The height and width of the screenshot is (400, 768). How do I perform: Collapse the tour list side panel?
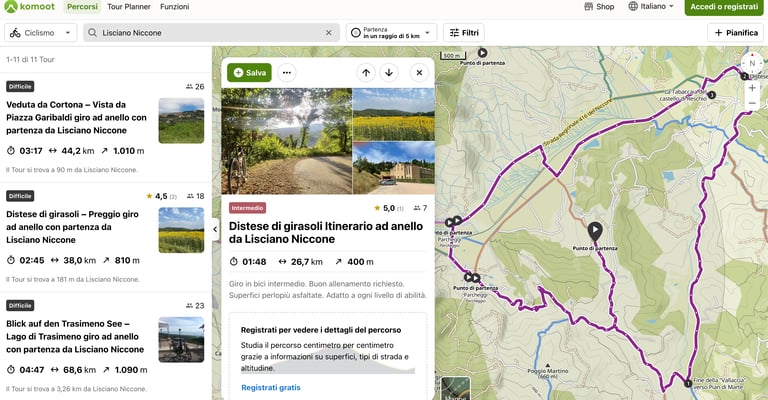tap(215, 229)
